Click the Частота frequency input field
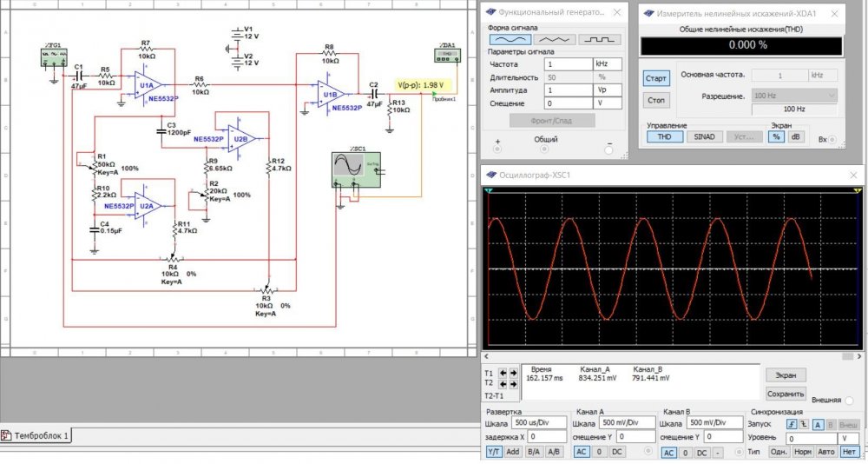This screenshot has height=464, width=868. tap(567, 64)
